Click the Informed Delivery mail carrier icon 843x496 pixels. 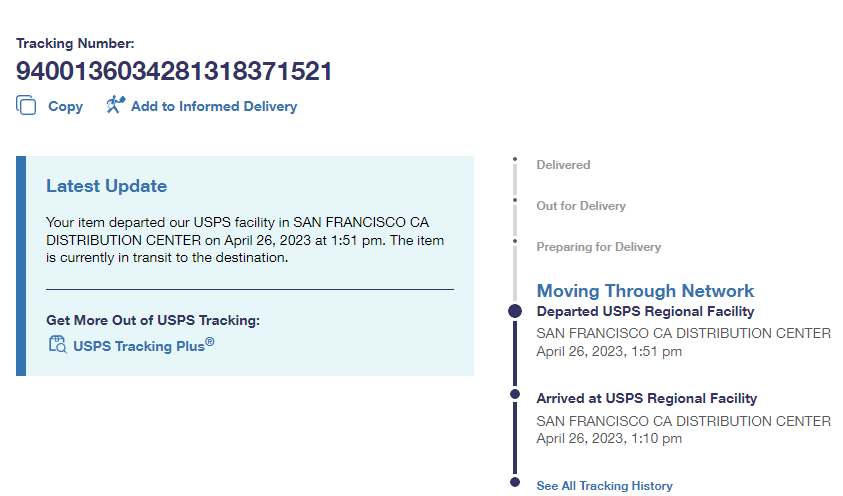[x=115, y=105]
